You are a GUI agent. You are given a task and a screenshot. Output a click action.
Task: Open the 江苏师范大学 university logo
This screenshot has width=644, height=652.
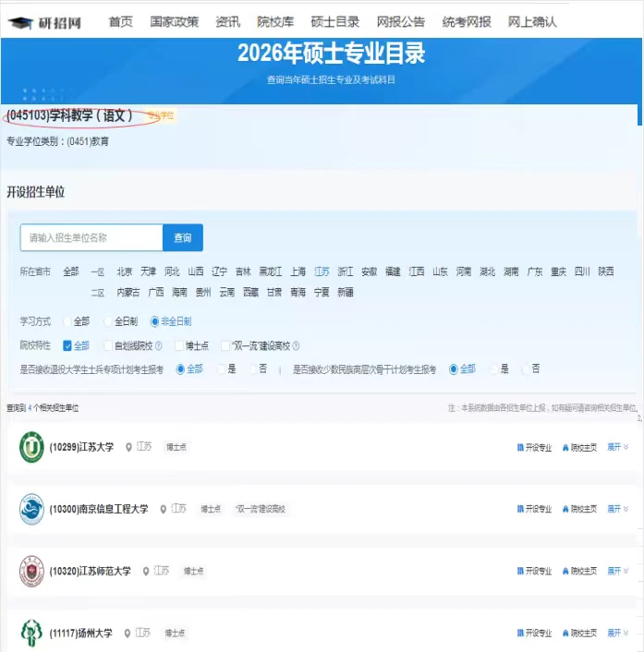point(31,571)
